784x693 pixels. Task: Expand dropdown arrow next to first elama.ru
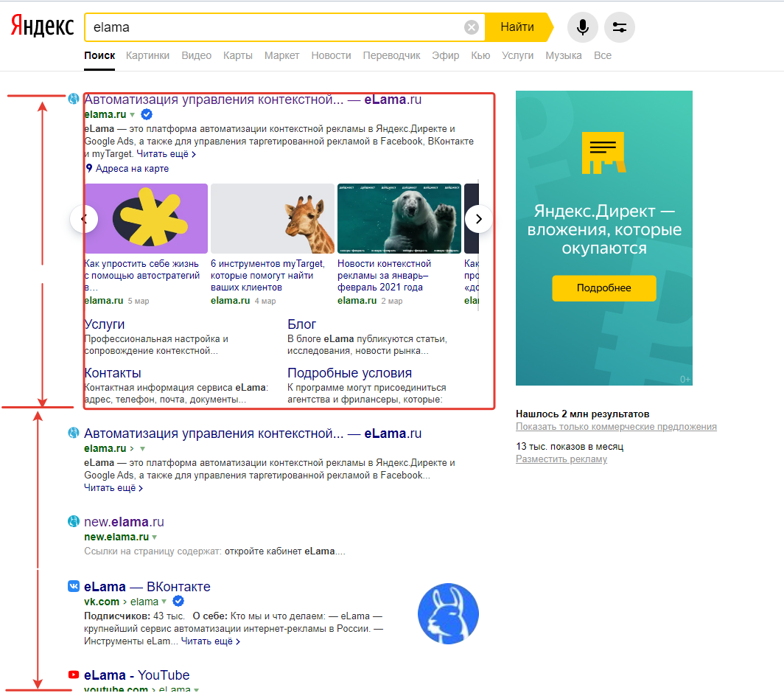133,115
